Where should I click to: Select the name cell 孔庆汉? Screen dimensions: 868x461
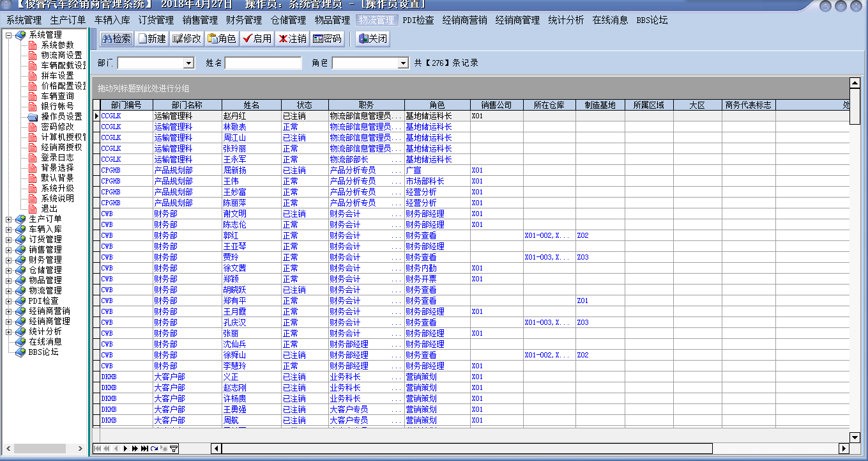(251, 322)
